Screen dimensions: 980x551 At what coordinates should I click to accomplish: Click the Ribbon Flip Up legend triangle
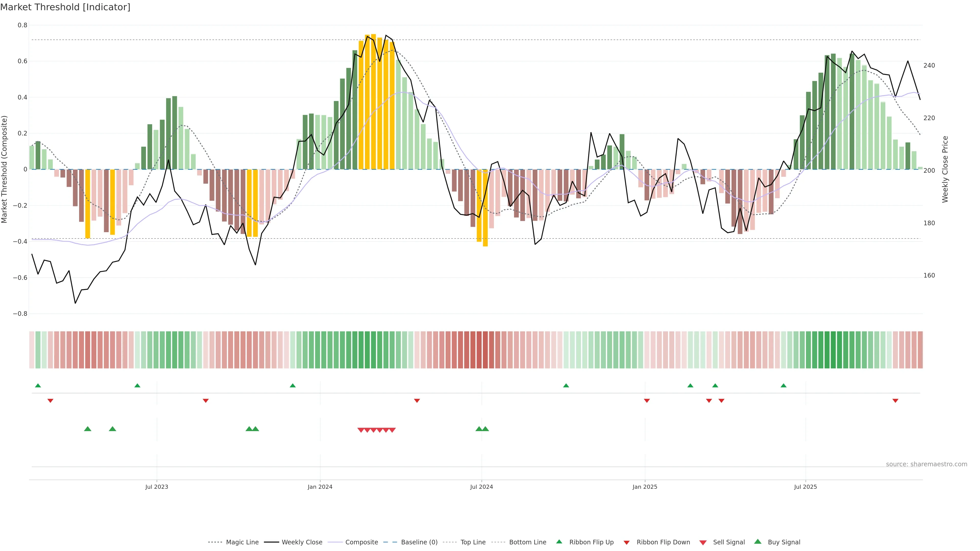[559, 542]
